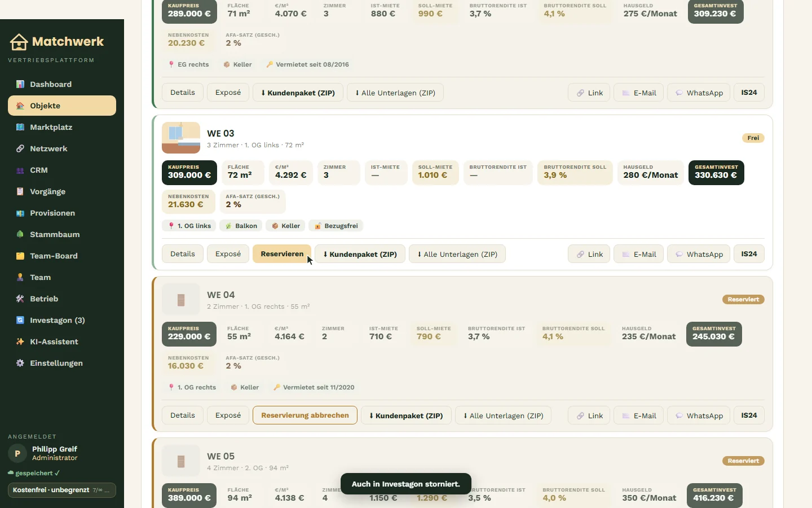Click the Einstellungen gear icon

[20, 363]
